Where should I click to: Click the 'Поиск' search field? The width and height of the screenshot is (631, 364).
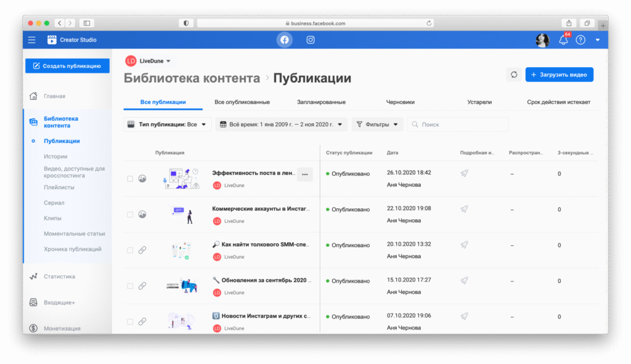point(458,124)
